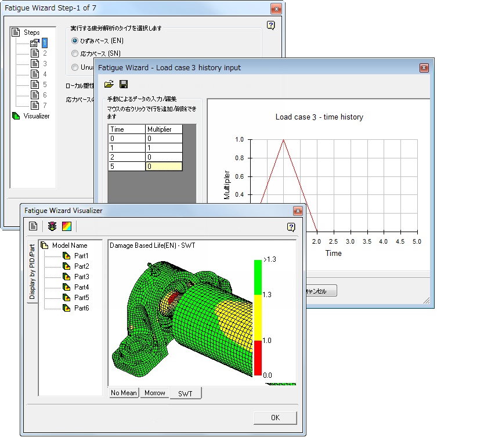Close the Fatigue Wizard Visualizer window
This screenshot has width=484, height=448.
click(x=298, y=211)
